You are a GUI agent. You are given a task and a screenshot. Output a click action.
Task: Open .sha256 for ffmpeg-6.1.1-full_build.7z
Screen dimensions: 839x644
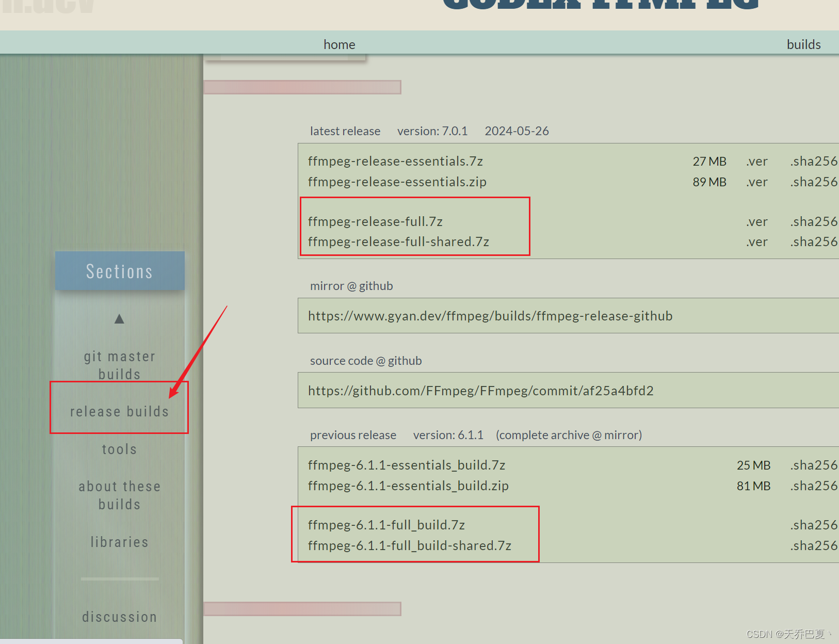[x=814, y=525]
